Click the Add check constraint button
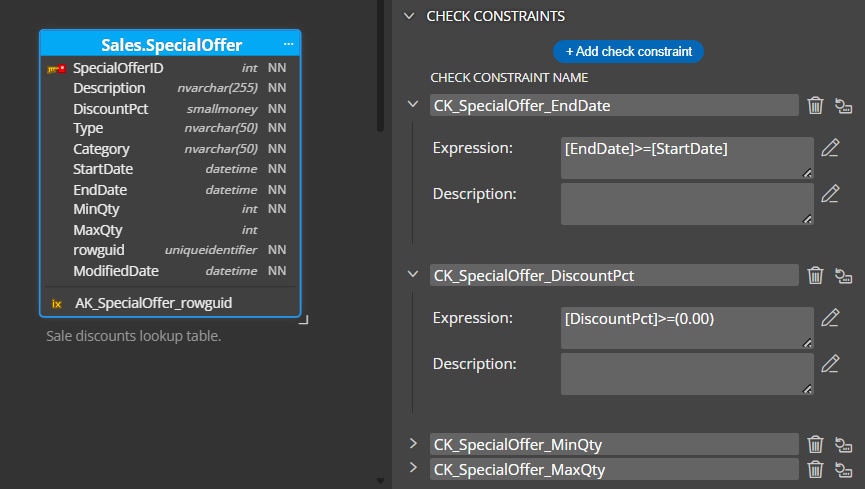This screenshot has width=865, height=489. (x=628, y=51)
